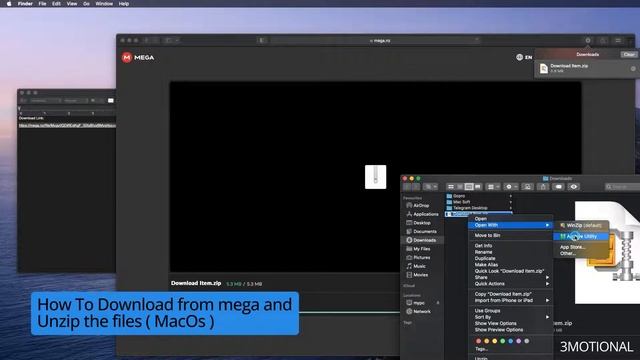Screen dimensions: 640x360
Task: Expand the Sort By submenu
Action: tap(510, 317)
